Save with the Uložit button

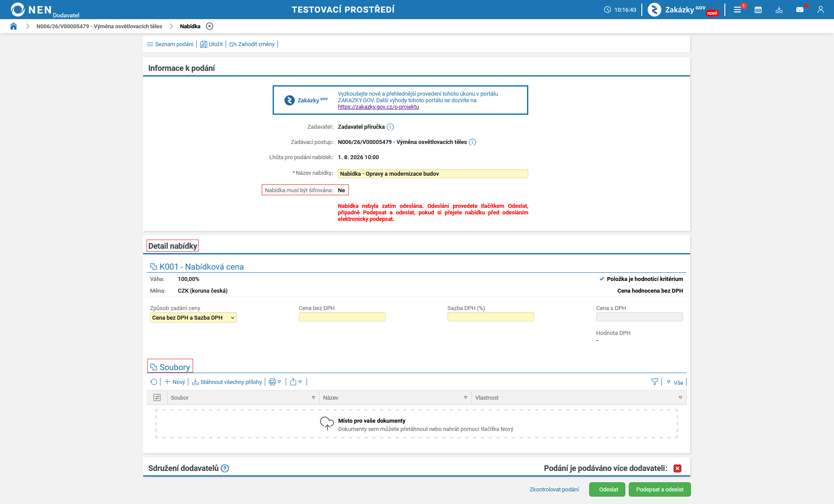(x=211, y=44)
